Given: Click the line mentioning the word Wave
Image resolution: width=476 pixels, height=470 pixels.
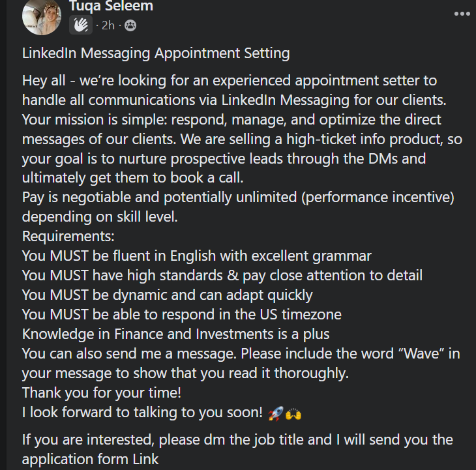Looking at the screenshot, I should pos(241,354).
